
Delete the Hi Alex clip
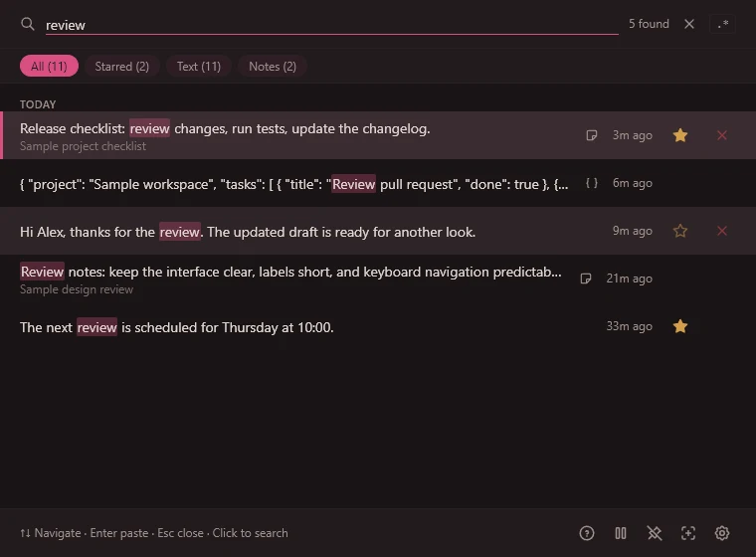(x=722, y=231)
